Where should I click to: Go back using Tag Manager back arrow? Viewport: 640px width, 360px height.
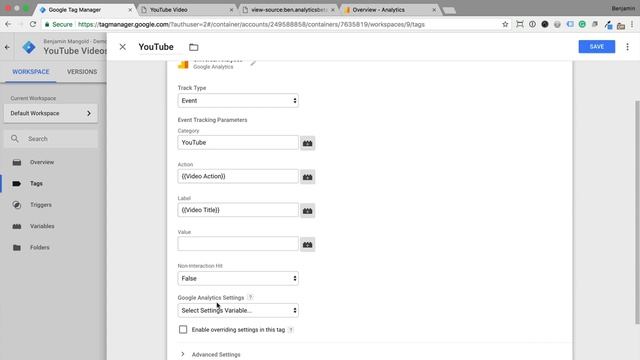pyautogui.click(x=7, y=47)
